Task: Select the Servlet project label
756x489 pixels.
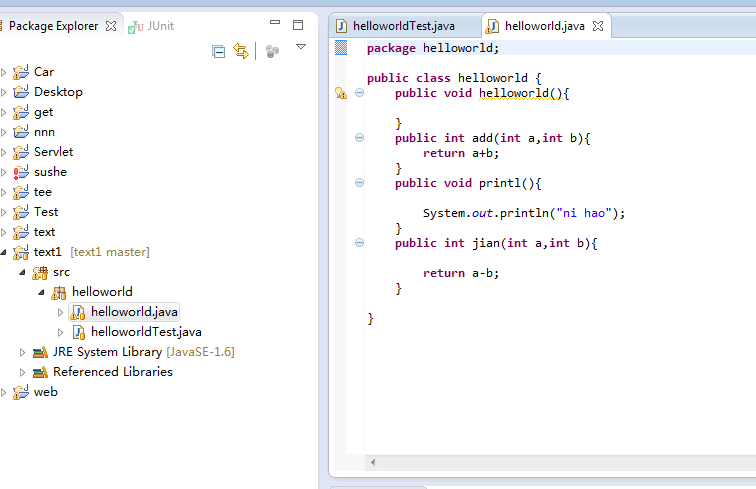Action: pyautogui.click(x=54, y=152)
